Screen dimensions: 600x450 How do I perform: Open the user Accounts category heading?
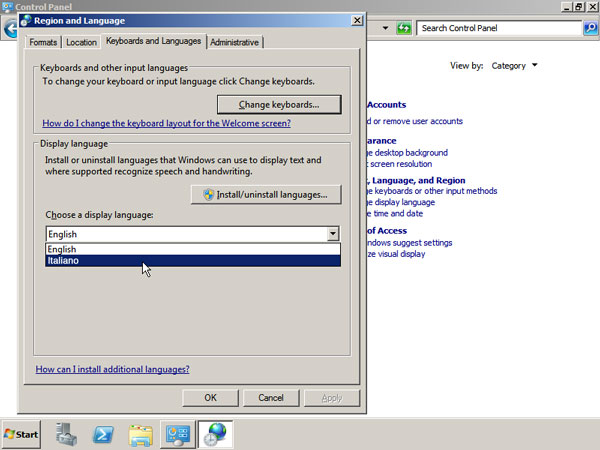386,105
